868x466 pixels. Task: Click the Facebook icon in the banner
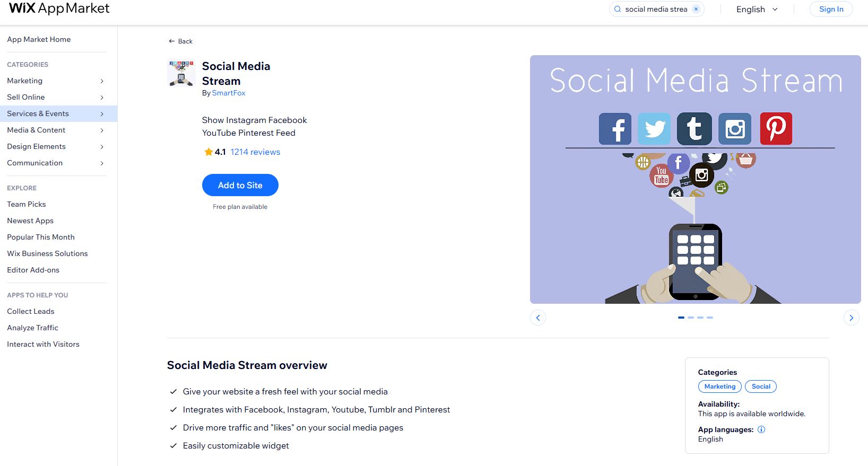pyautogui.click(x=615, y=129)
